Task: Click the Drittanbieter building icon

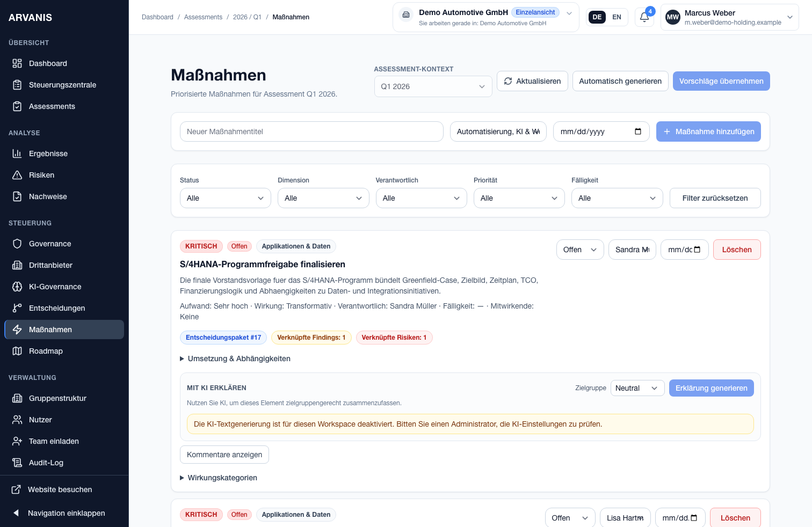Action: [17, 265]
